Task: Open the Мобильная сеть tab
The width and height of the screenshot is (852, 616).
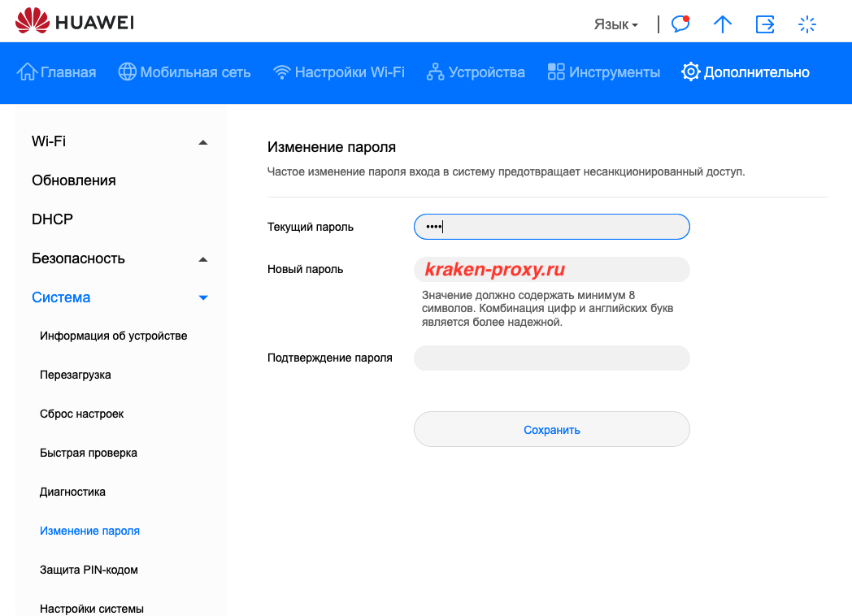Action: tap(185, 72)
